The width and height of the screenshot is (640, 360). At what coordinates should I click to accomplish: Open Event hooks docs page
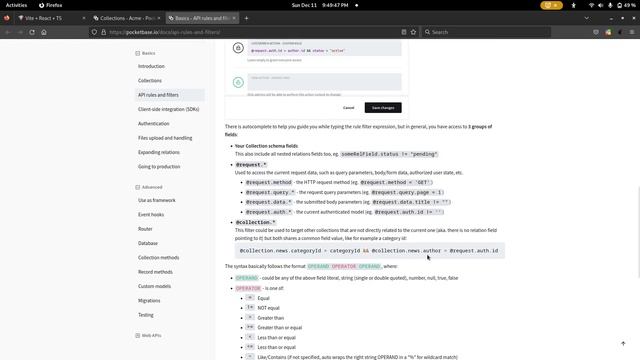[151, 215]
